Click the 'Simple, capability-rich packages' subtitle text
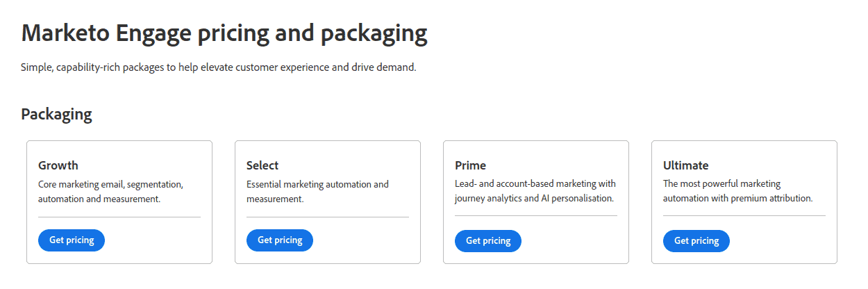 point(219,68)
